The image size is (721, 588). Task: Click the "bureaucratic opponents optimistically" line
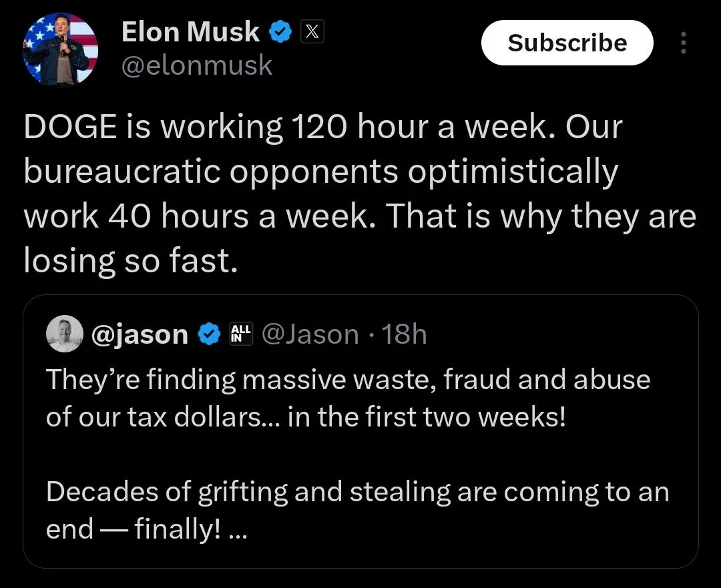point(320,173)
